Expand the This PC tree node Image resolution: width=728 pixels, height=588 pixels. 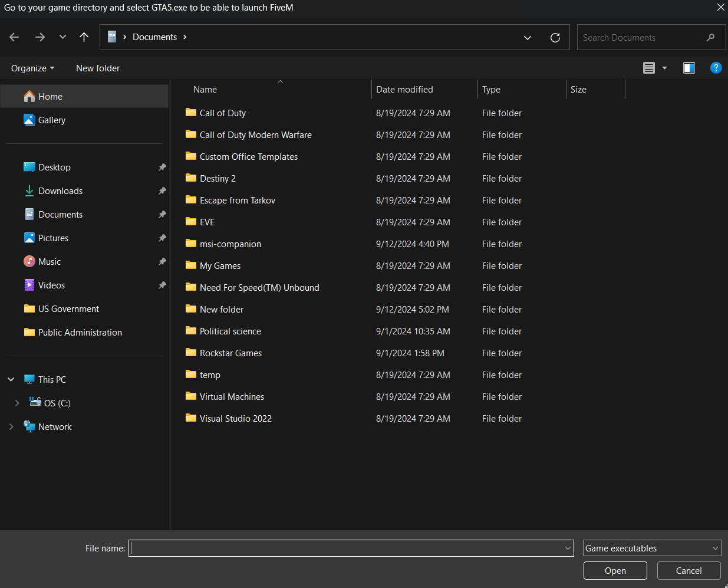(10, 379)
